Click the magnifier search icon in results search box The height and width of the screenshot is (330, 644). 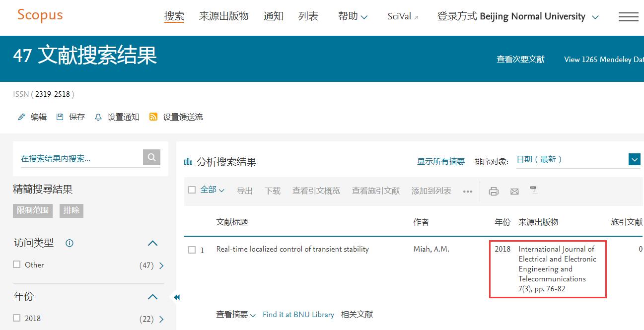tap(151, 157)
